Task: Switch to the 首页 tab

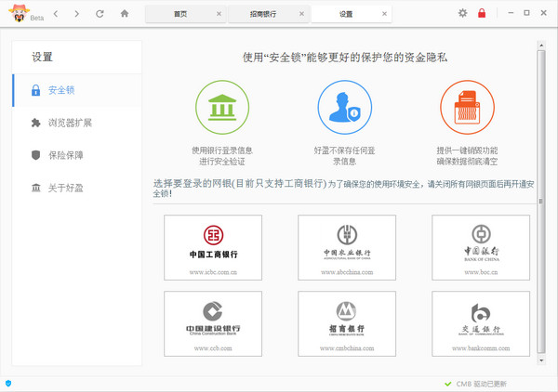Action: coord(180,15)
